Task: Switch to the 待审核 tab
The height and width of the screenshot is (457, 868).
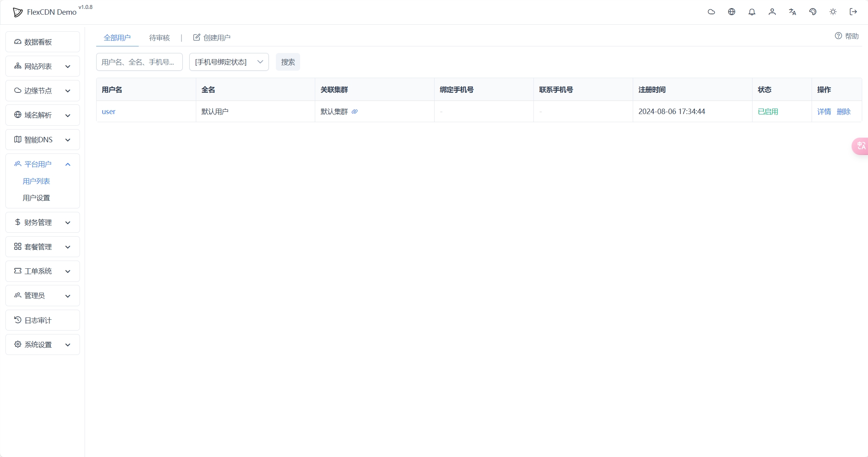Action: click(160, 38)
